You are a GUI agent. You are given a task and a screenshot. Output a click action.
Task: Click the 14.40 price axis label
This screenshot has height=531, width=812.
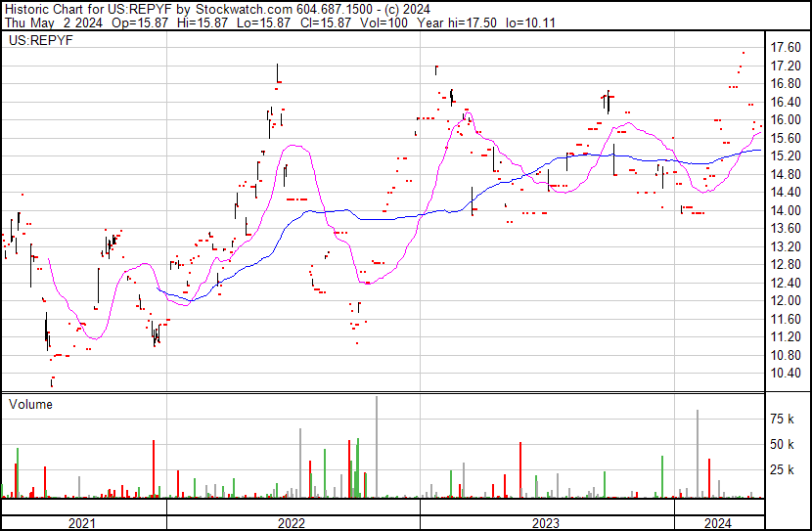(x=786, y=192)
